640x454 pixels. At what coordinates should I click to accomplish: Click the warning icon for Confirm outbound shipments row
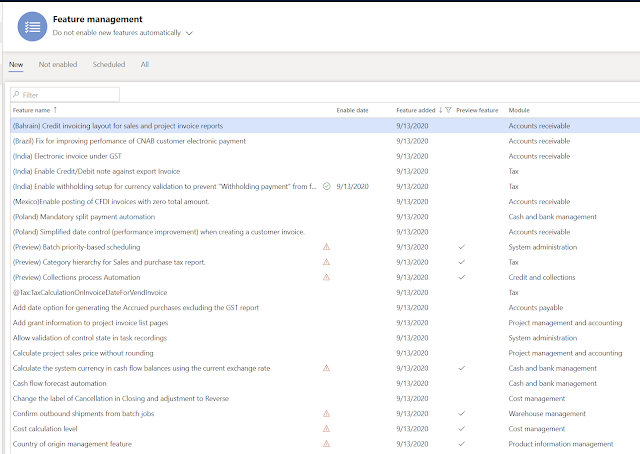click(x=327, y=414)
